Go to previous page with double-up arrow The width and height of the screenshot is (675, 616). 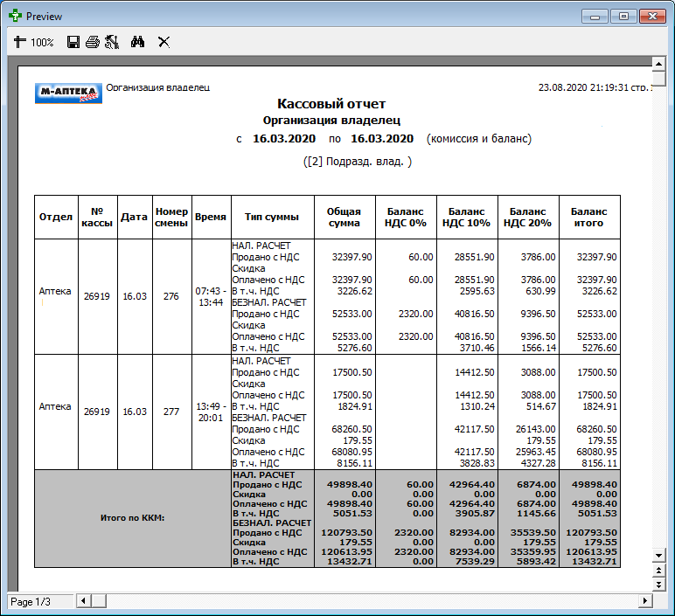pyautogui.click(x=658, y=570)
